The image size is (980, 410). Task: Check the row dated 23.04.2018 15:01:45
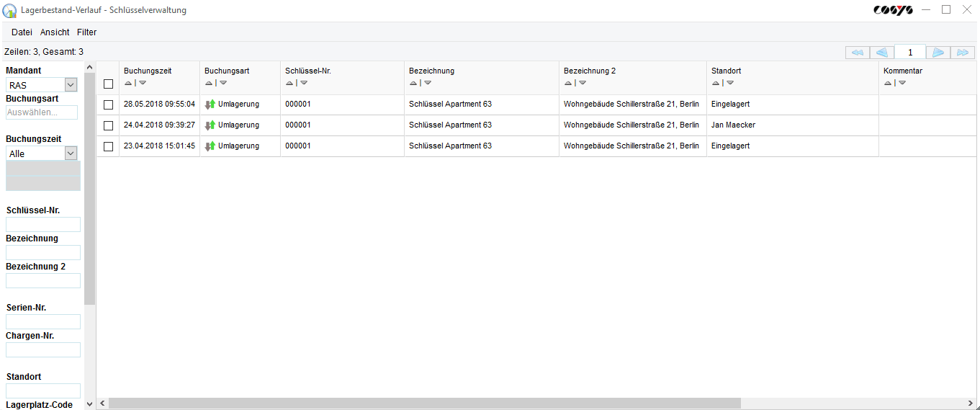(109, 146)
